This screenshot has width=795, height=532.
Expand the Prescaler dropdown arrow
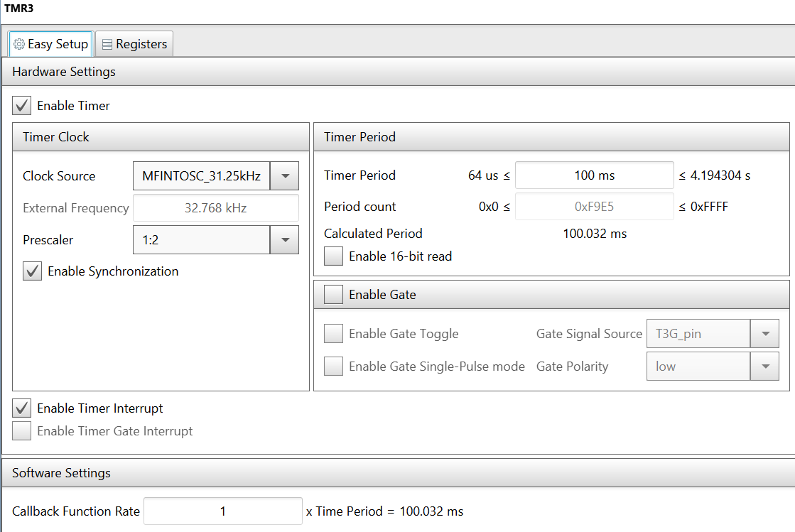[x=285, y=239]
